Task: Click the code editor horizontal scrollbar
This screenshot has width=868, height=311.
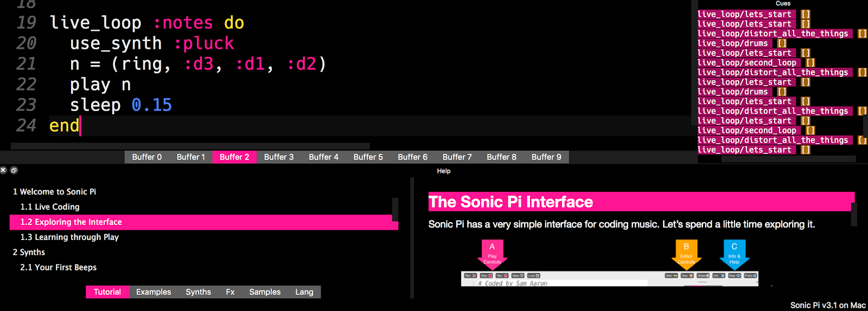Action: 190,146
